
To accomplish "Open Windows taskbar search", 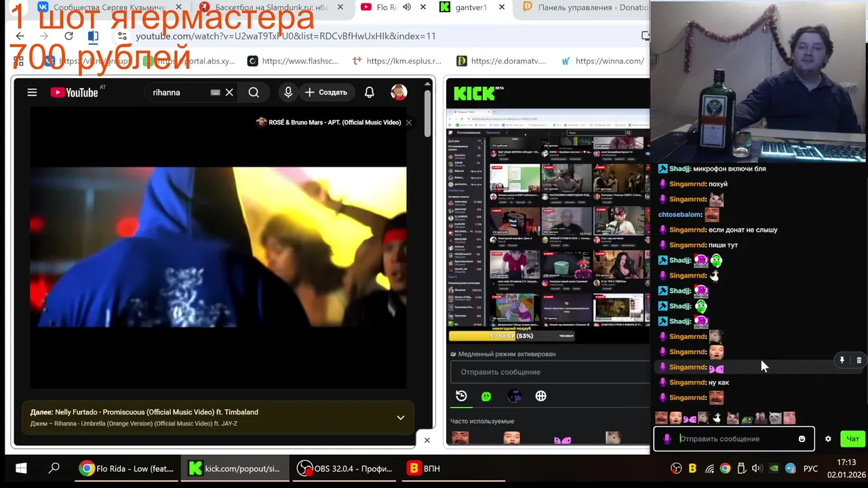I will pyautogui.click(x=54, y=468).
